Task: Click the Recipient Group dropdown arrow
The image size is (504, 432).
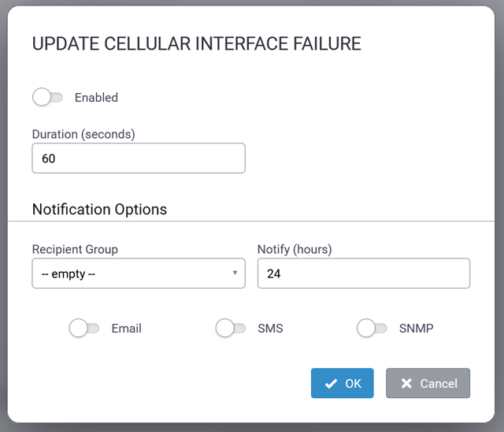Action: [x=235, y=274]
